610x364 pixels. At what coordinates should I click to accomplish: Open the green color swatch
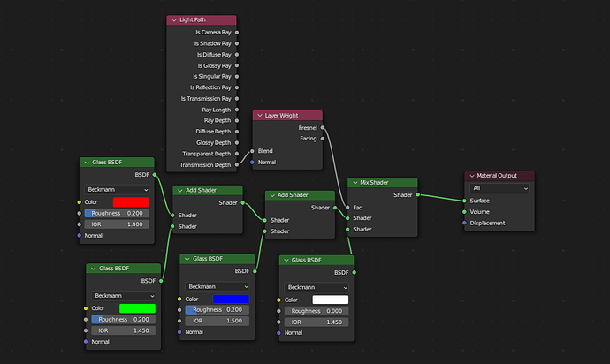pyautogui.click(x=137, y=308)
